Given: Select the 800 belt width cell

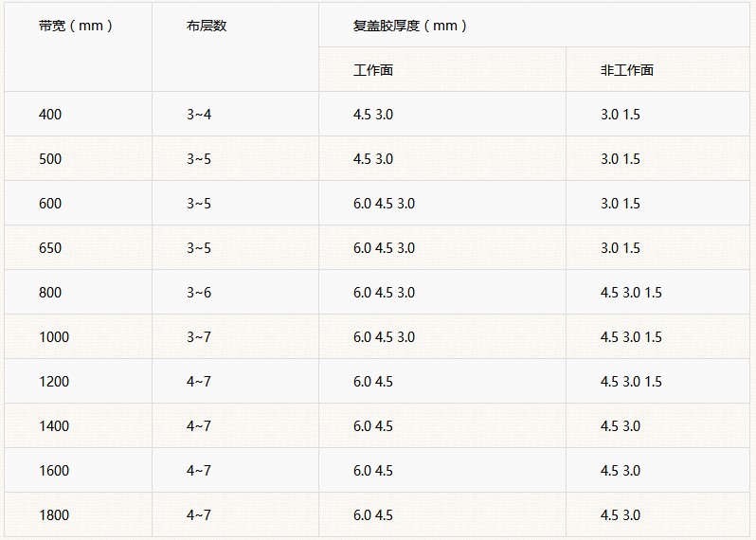Looking at the screenshot, I should coord(78,292).
